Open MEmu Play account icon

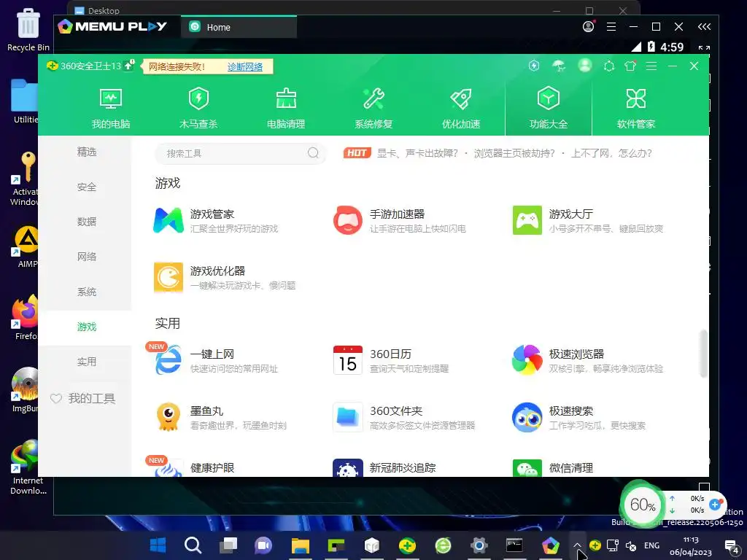point(589,27)
